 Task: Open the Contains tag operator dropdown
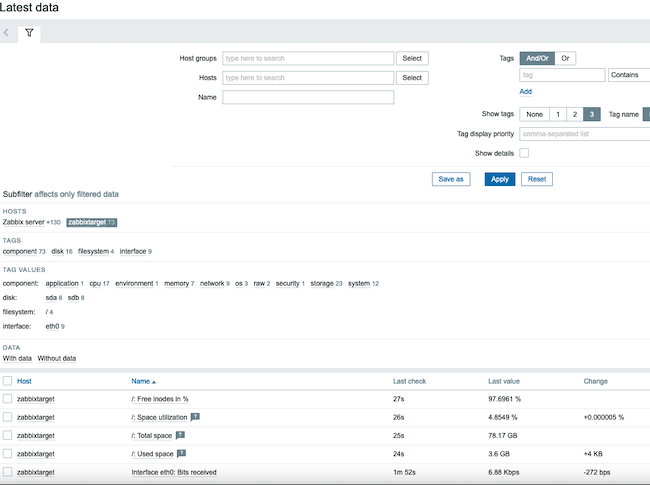click(628, 75)
